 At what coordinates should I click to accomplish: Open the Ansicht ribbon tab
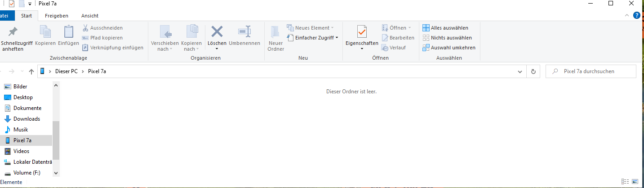click(x=90, y=16)
